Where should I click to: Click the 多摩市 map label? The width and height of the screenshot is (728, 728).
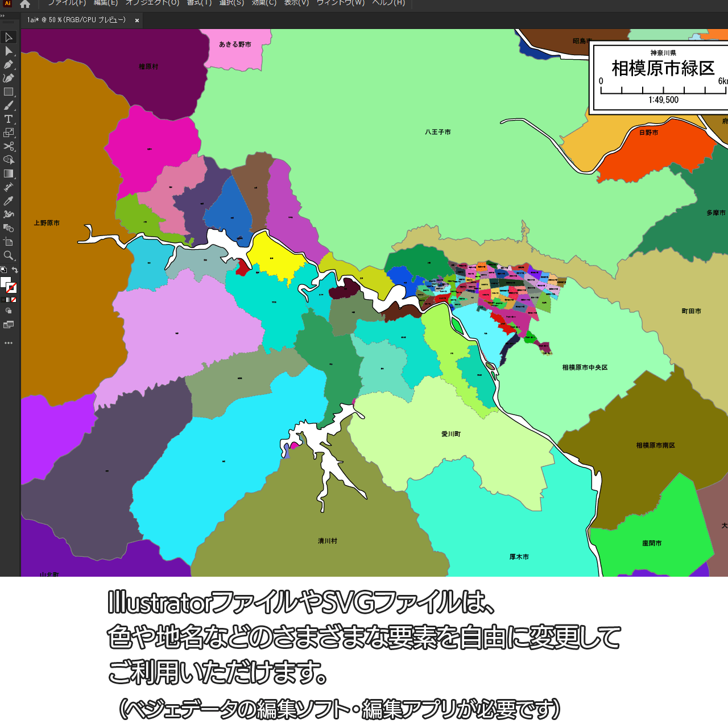(716, 213)
